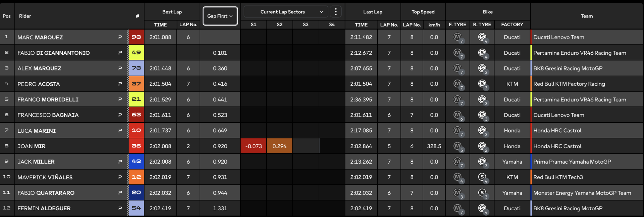Select Fermin Aldeguer's front tyre icon
Screen dimensions: 644x217
tap(458, 209)
